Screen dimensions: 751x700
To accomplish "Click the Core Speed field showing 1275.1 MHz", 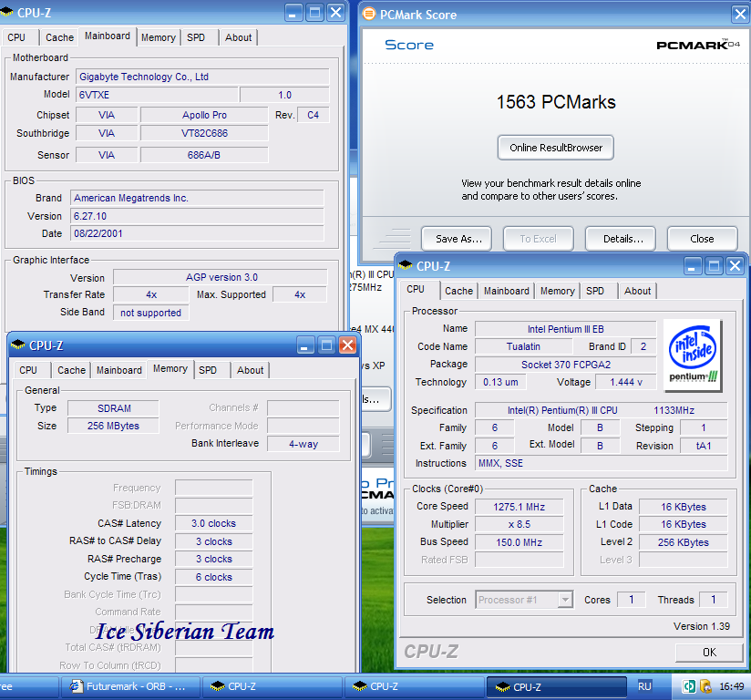I will pos(520,507).
